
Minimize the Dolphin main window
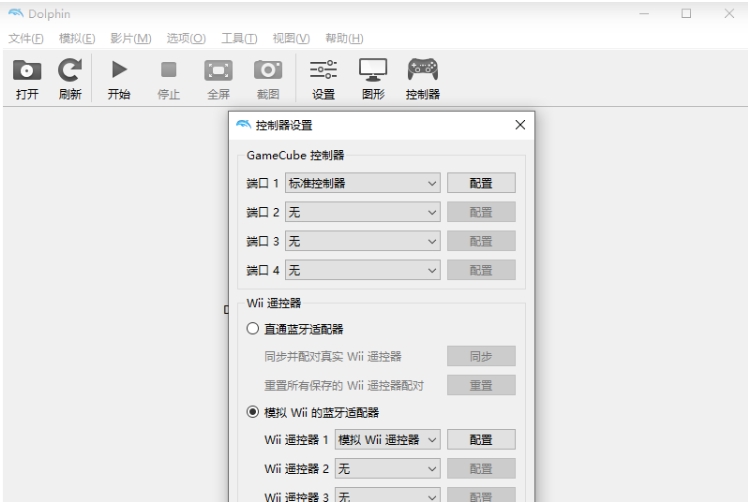(644, 13)
